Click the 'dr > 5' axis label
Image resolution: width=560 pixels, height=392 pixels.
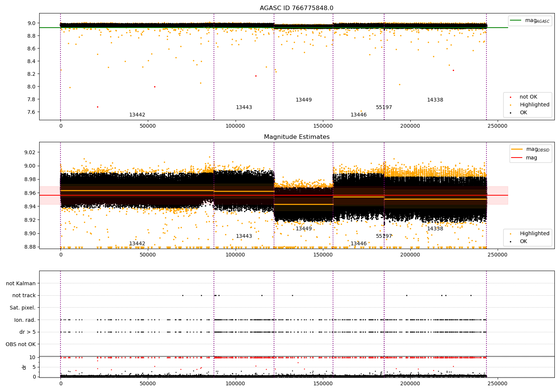28,332
